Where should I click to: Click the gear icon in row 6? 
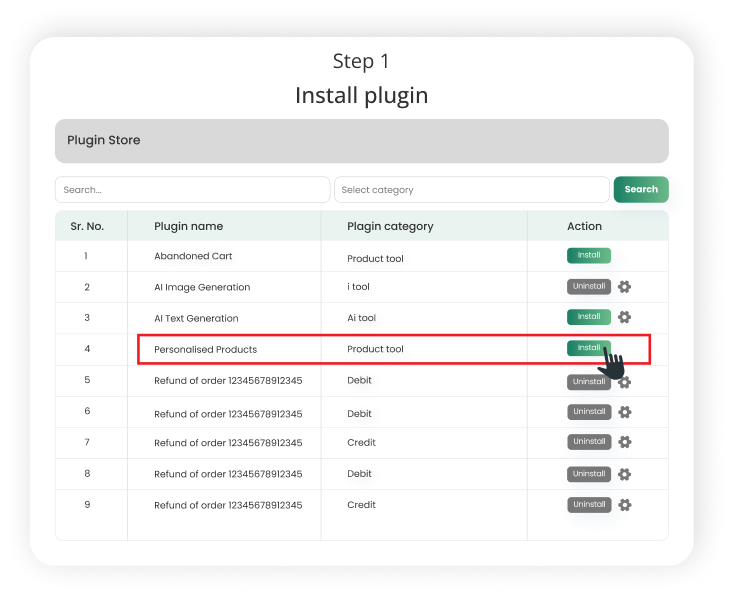625,412
